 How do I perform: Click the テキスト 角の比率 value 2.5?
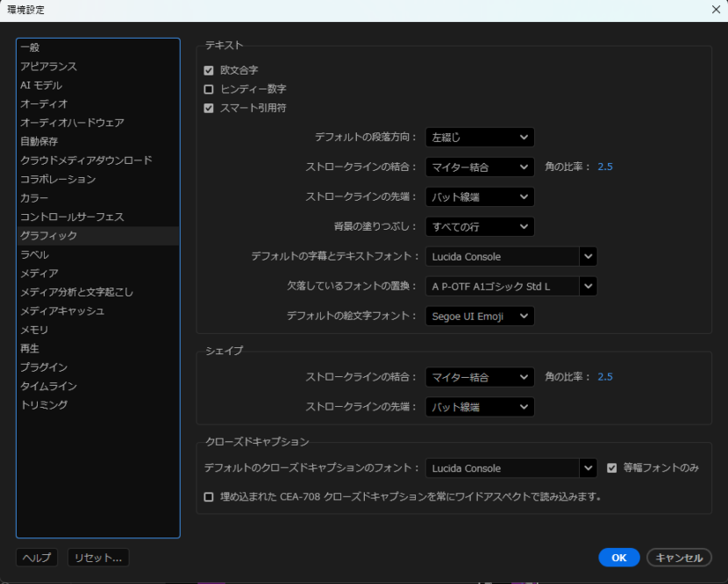[x=605, y=167]
